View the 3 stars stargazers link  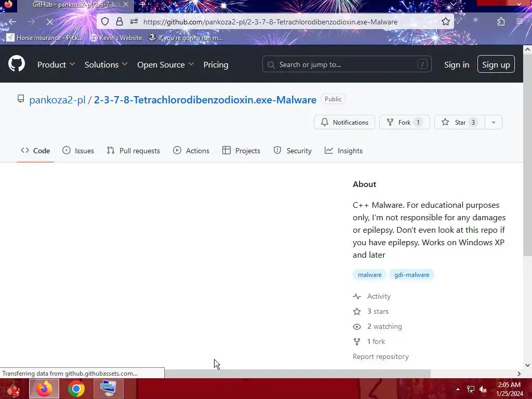(x=371, y=311)
